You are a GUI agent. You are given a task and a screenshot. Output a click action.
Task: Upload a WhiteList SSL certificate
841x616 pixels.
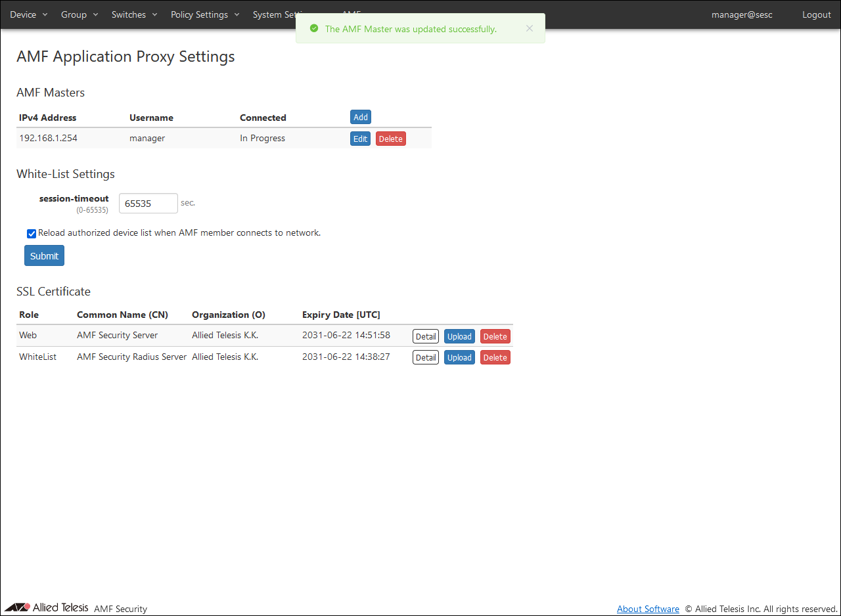pyautogui.click(x=459, y=357)
